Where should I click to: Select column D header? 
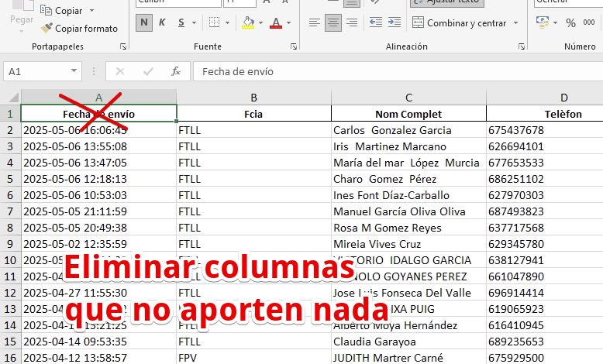coord(545,98)
